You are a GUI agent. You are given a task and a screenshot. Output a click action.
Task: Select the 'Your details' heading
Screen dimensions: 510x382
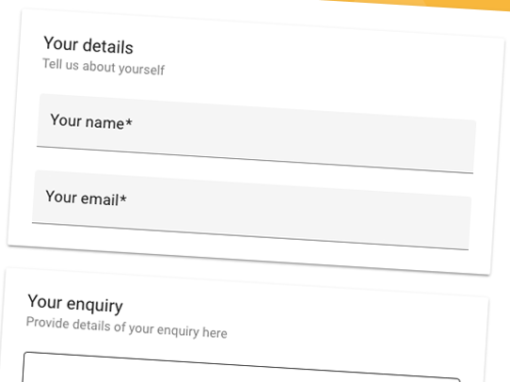pos(88,45)
